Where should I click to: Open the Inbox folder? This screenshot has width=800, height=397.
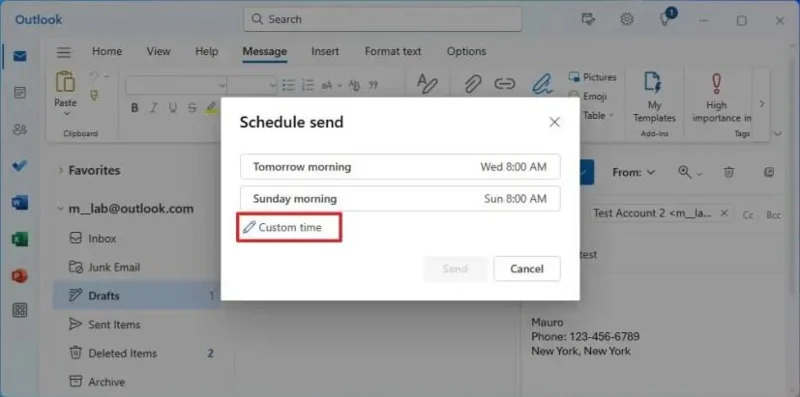coord(138,238)
